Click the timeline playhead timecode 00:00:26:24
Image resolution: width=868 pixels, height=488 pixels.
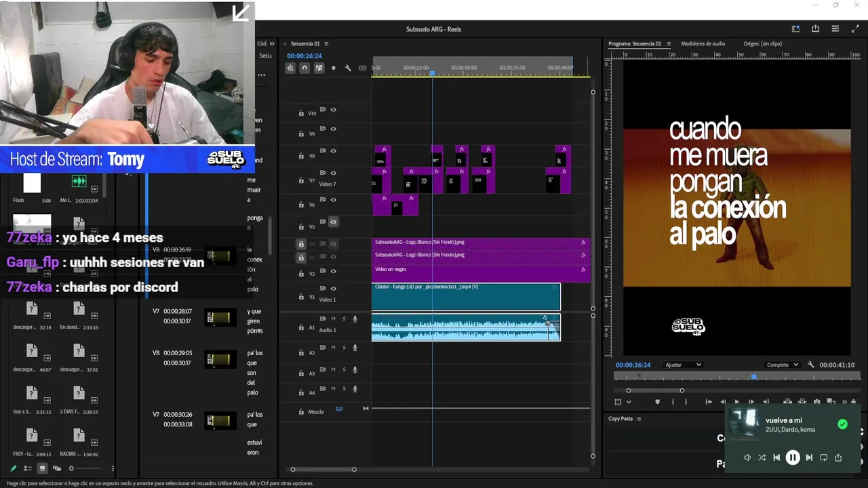click(304, 56)
